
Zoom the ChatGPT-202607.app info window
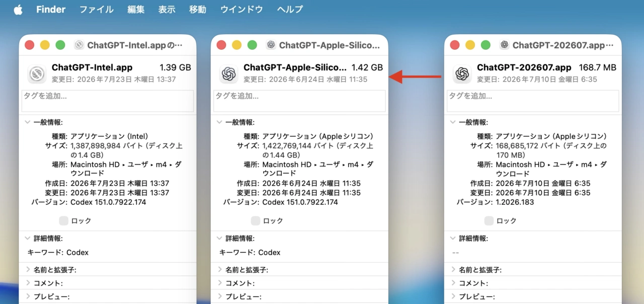pyautogui.click(x=486, y=45)
